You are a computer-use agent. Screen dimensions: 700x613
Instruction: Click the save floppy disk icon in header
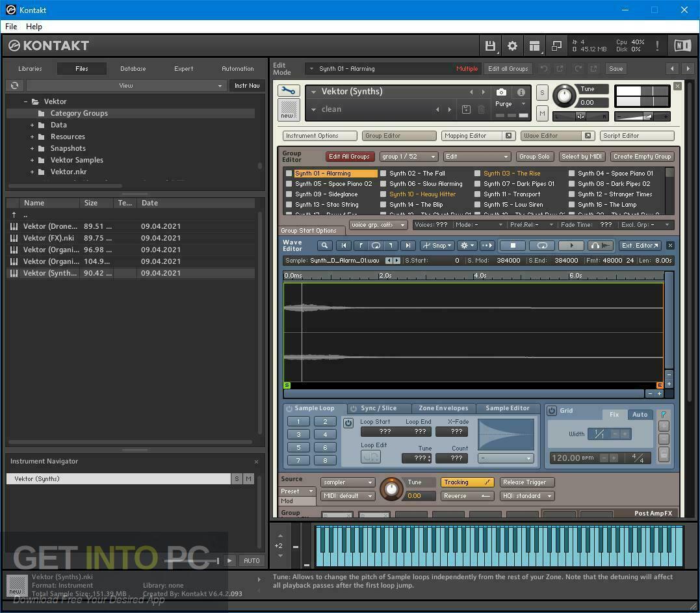click(x=489, y=46)
